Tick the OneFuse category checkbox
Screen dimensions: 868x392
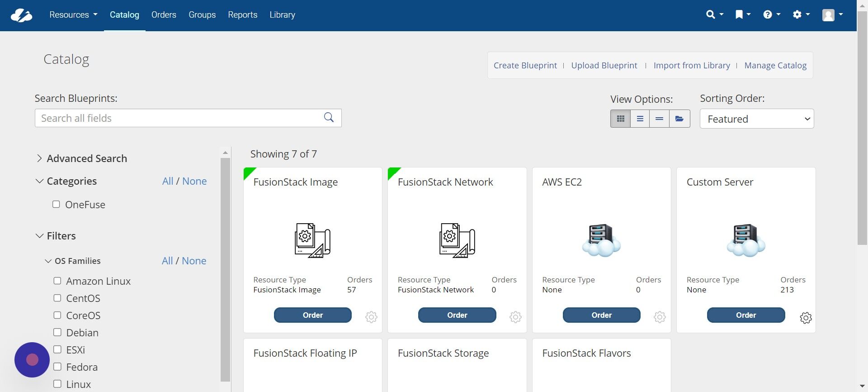pos(56,204)
